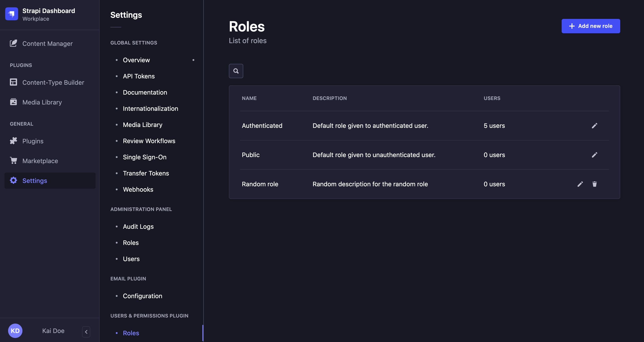Open the Marketplace cart icon
The image size is (644, 342).
point(14,160)
